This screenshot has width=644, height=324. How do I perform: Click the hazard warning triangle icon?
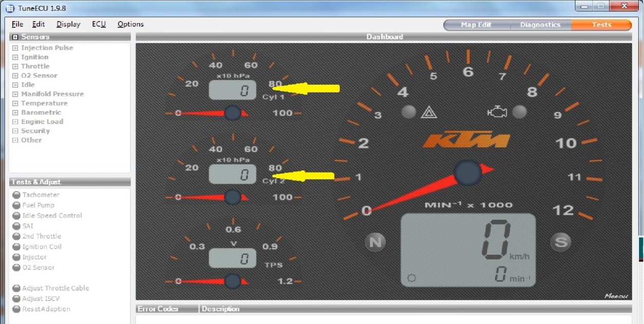pyautogui.click(x=428, y=112)
